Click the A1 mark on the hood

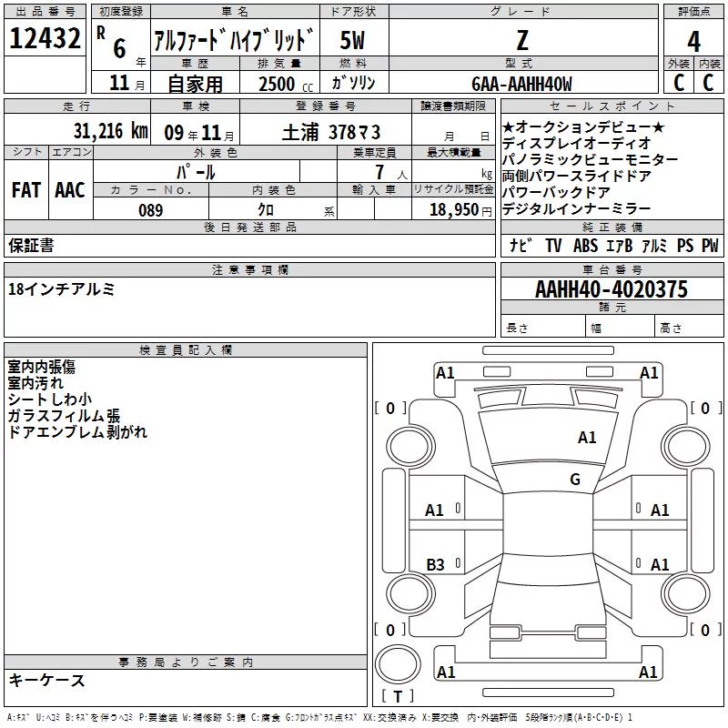tap(587, 438)
